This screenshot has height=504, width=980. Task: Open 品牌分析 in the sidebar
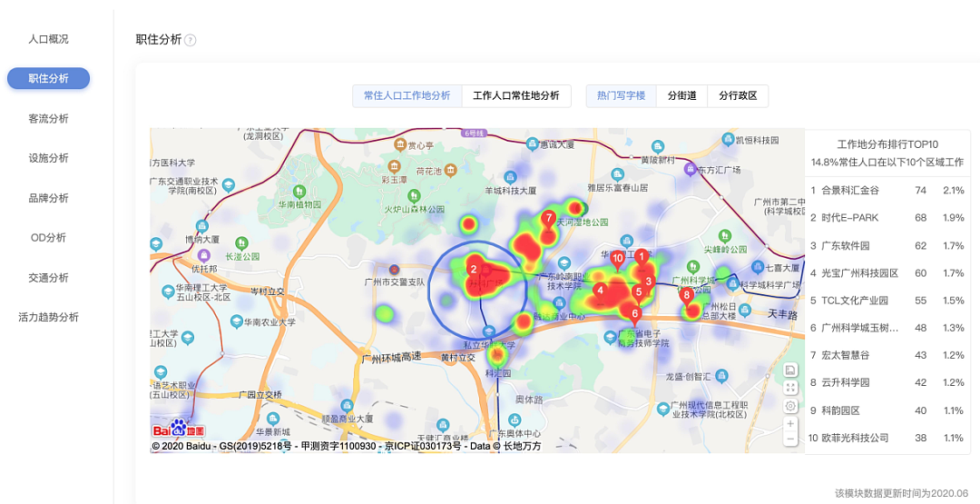49,198
